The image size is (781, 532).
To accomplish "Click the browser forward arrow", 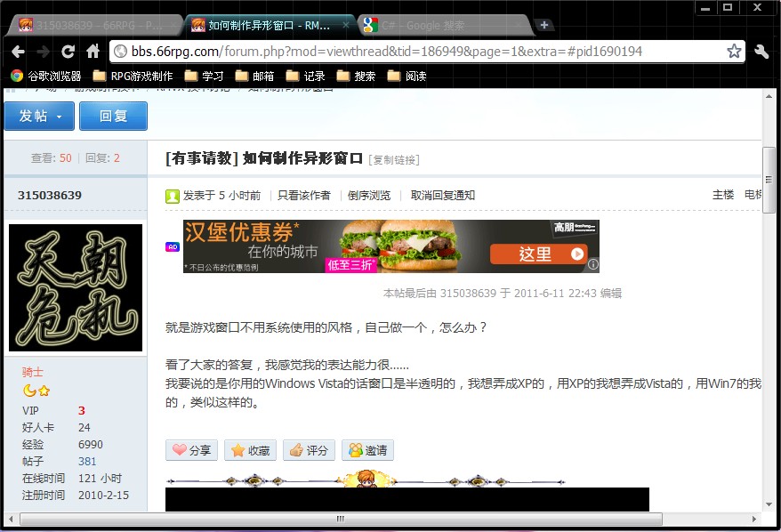I will (x=43, y=52).
